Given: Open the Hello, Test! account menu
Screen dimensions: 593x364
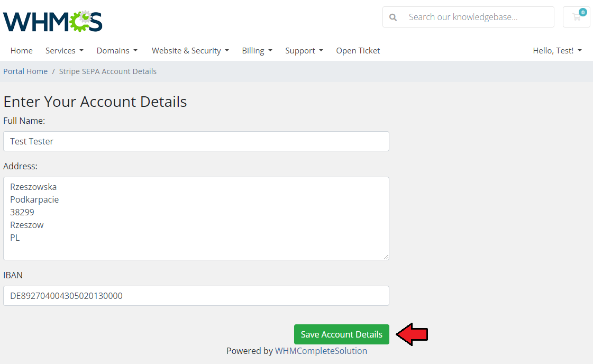Looking at the screenshot, I should point(557,51).
